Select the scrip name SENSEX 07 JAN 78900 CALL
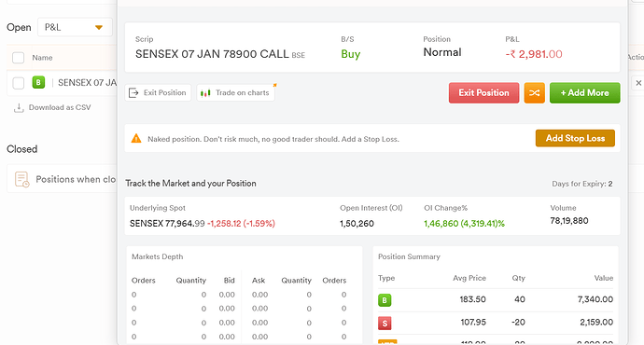644x345 pixels. 212,54
